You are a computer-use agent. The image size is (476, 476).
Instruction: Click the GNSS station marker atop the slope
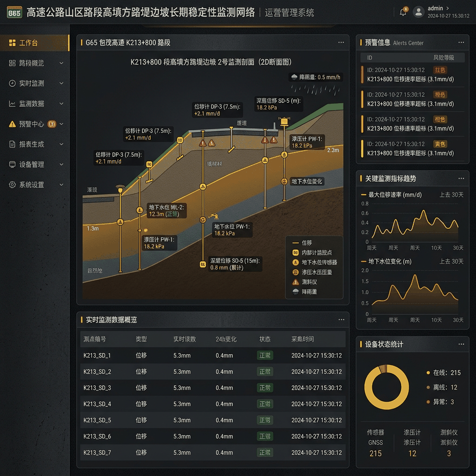tap(284, 122)
